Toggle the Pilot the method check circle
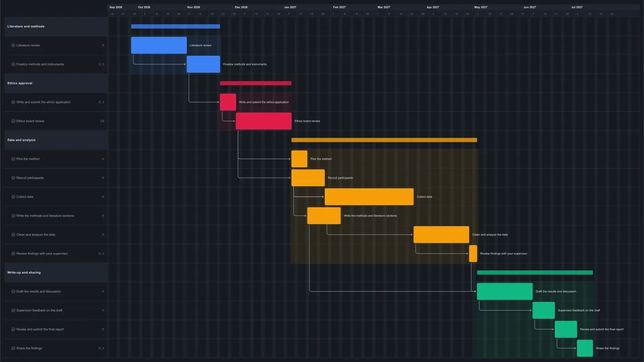Image resolution: width=644 pixels, height=362 pixels. pyautogui.click(x=13, y=159)
